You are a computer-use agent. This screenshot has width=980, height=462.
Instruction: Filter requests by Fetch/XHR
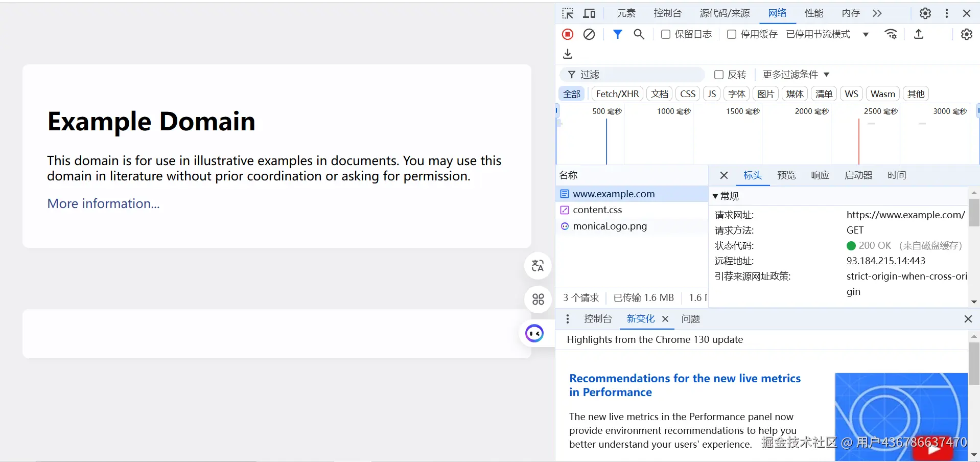pos(617,94)
